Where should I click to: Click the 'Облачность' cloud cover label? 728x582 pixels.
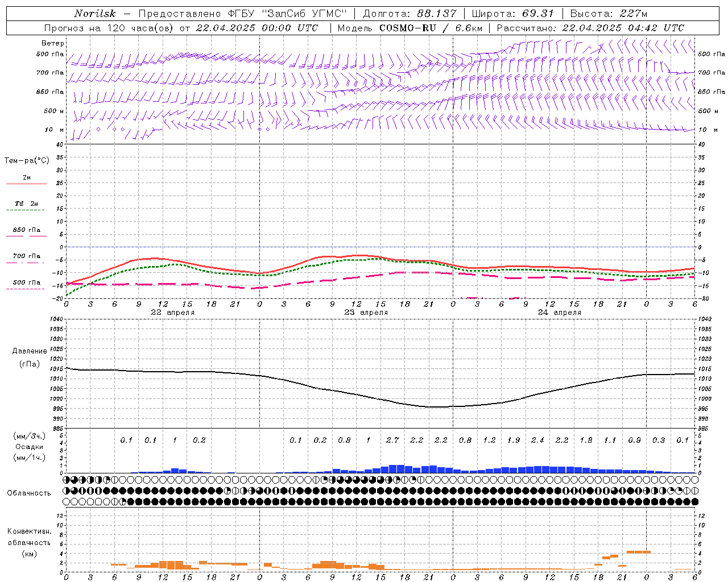tap(29, 493)
